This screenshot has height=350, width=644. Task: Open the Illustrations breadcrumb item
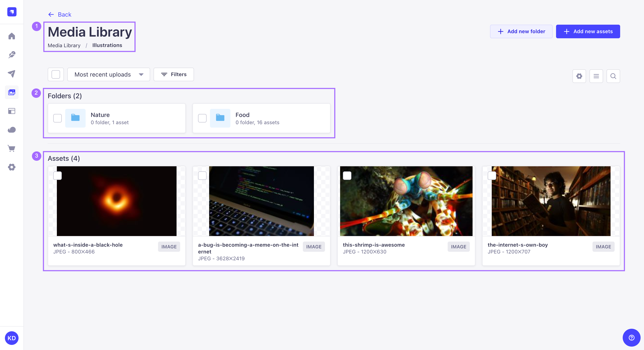coord(107,45)
